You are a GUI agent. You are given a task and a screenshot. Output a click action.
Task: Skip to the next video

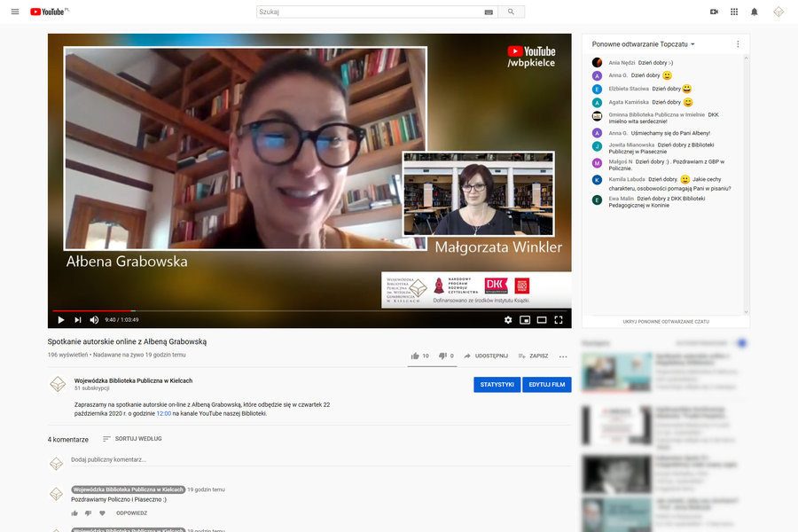coord(78,320)
